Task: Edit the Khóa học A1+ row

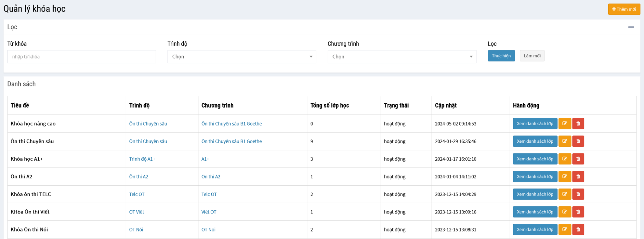Action: click(564, 159)
